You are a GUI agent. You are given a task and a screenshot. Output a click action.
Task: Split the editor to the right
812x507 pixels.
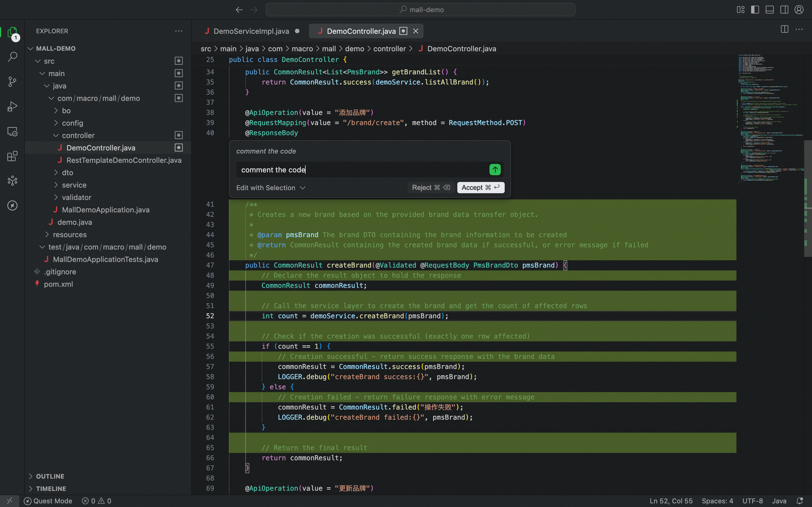point(784,30)
